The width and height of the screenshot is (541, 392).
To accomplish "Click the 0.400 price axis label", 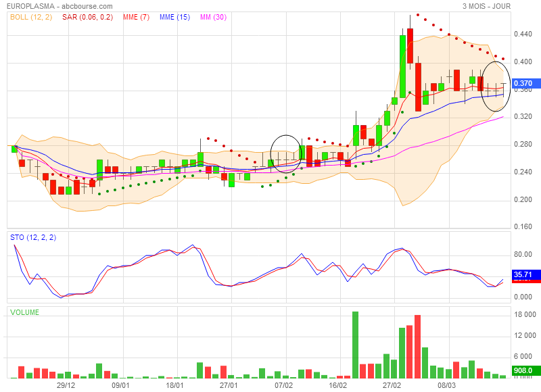I will (x=523, y=62).
